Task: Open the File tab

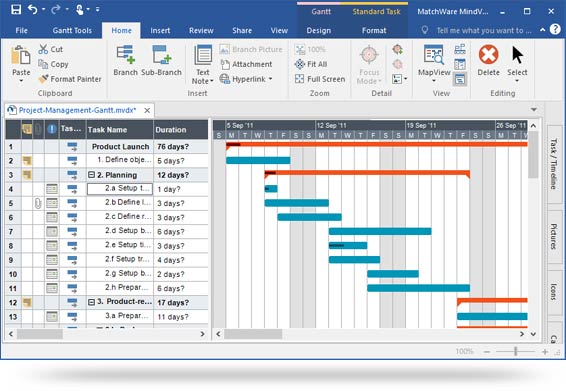Action: (22, 30)
